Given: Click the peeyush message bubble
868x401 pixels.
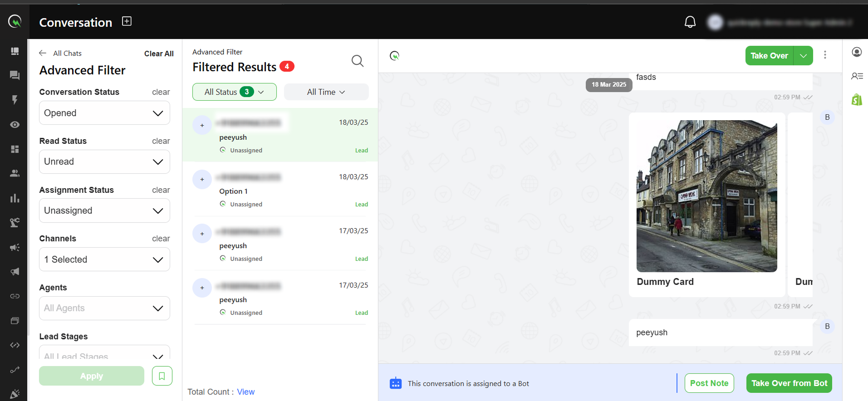Looking at the screenshot, I should (x=721, y=333).
